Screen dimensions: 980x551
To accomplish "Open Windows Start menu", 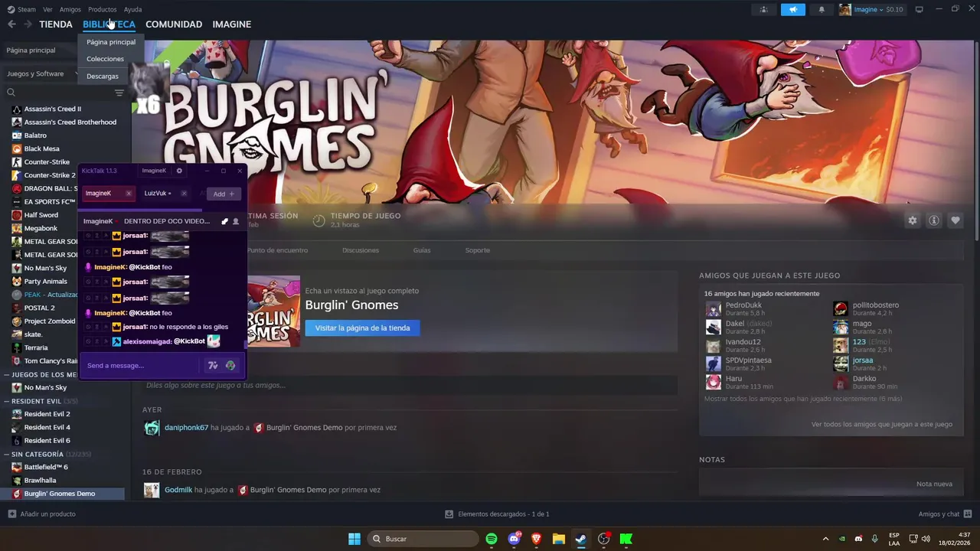I will pyautogui.click(x=354, y=539).
